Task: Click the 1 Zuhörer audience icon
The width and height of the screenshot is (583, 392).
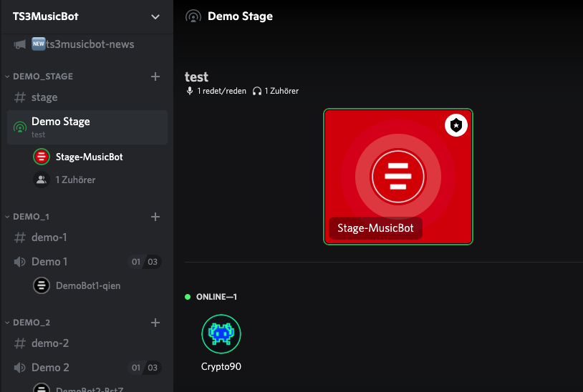Action: pos(42,180)
